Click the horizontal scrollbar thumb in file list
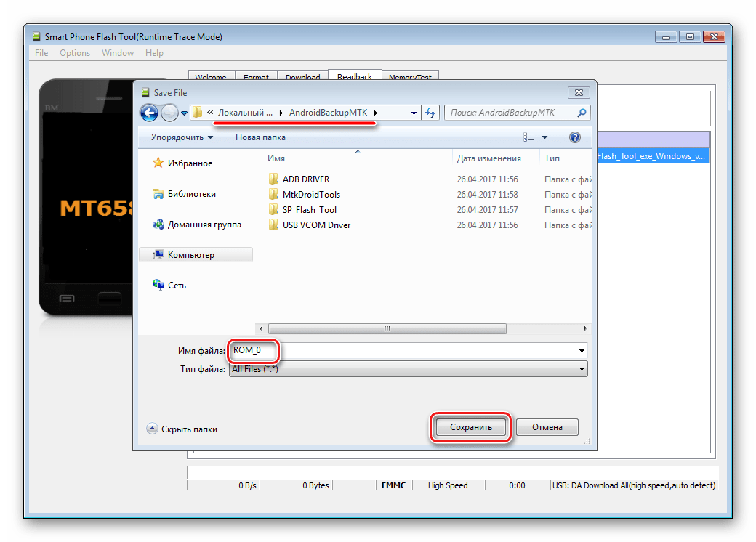Screen dimensions: 756x542 coord(387,328)
